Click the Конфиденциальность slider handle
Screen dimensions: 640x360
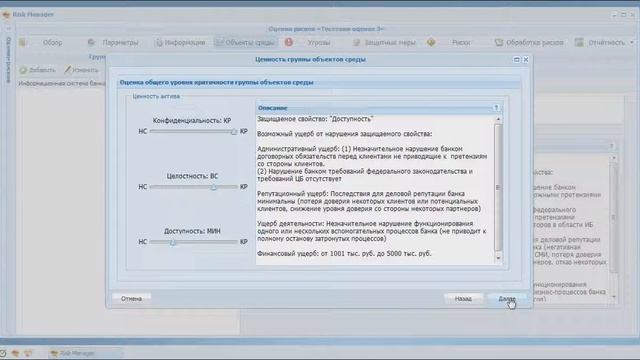[x=234, y=131]
